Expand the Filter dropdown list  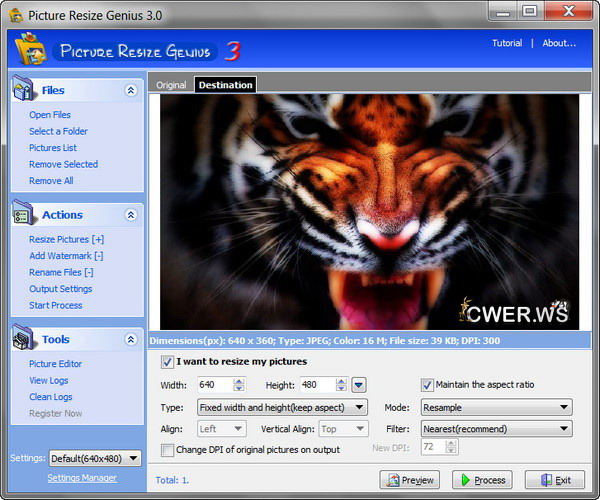point(495,429)
